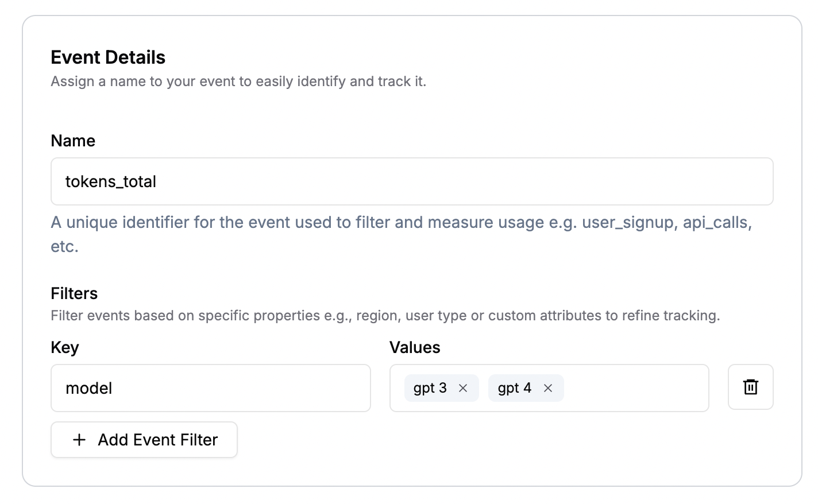Remove the gpt 3 value chip

[463, 389]
